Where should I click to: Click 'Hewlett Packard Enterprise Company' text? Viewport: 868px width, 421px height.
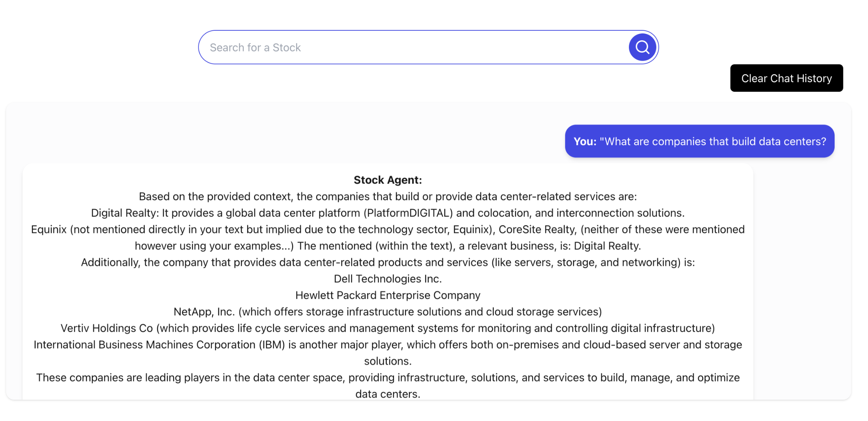coord(388,295)
